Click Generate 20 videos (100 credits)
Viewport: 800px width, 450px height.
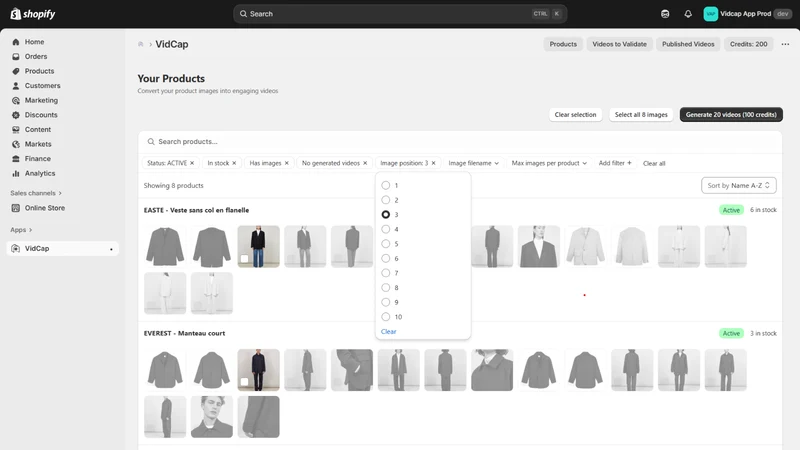[731, 115]
